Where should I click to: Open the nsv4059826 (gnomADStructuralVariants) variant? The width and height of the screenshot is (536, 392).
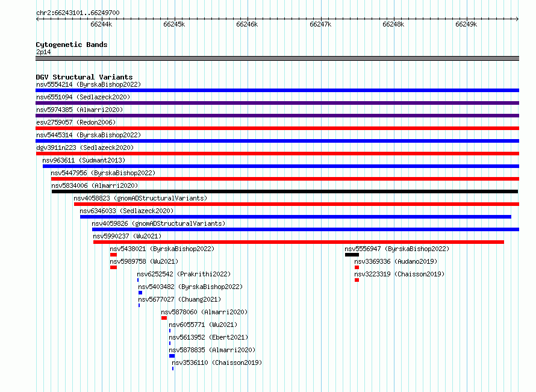tap(158, 223)
